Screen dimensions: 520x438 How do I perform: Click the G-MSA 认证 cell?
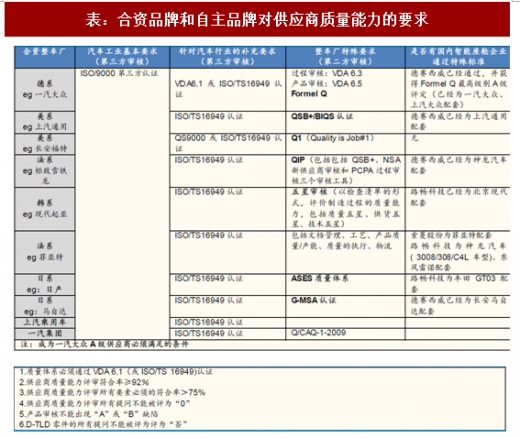coord(345,306)
